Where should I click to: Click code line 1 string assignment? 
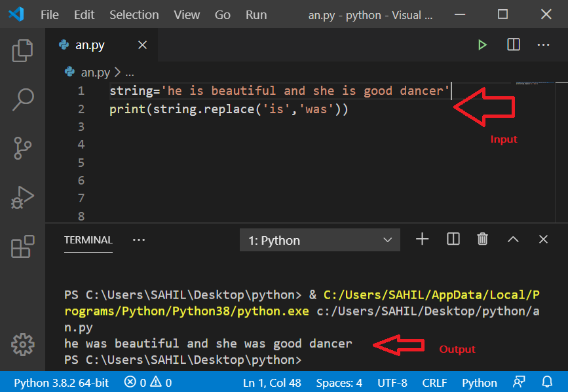[279, 91]
